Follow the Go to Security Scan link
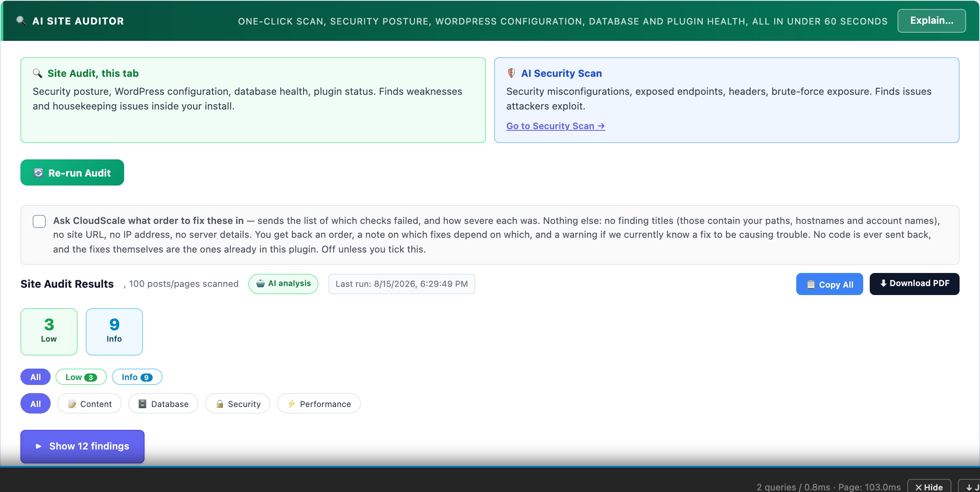980x492 pixels. pyautogui.click(x=556, y=126)
